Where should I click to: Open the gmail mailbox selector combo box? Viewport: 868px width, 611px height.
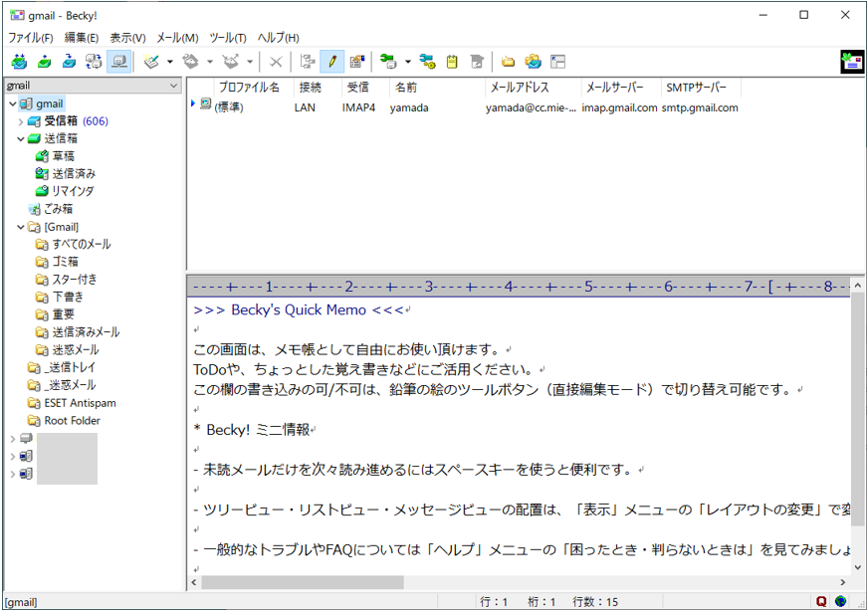pos(93,86)
